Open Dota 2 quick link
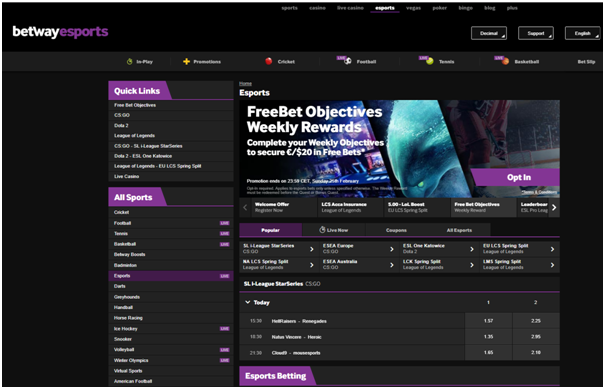Viewport: 606px width, 389px height. pos(171,126)
